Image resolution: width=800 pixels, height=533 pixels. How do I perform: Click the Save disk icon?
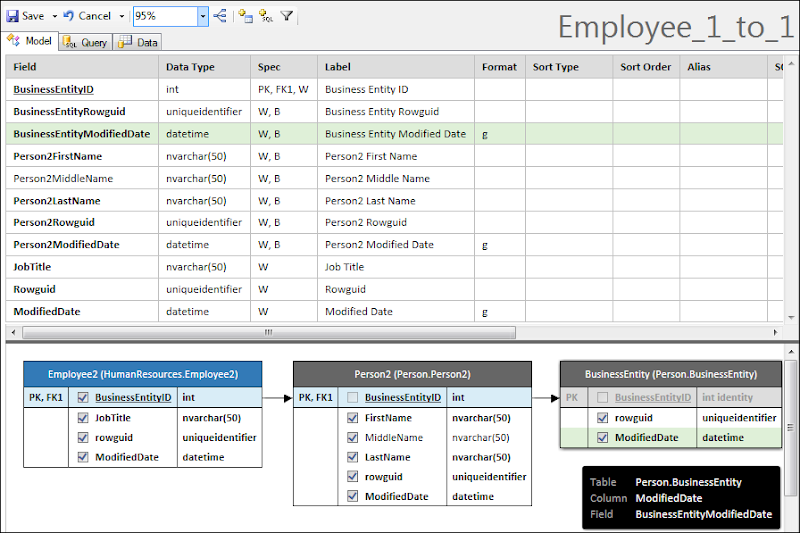(12, 16)
